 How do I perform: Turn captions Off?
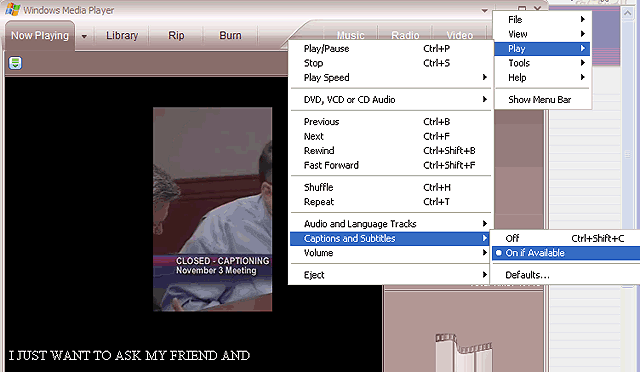(566, 238)
